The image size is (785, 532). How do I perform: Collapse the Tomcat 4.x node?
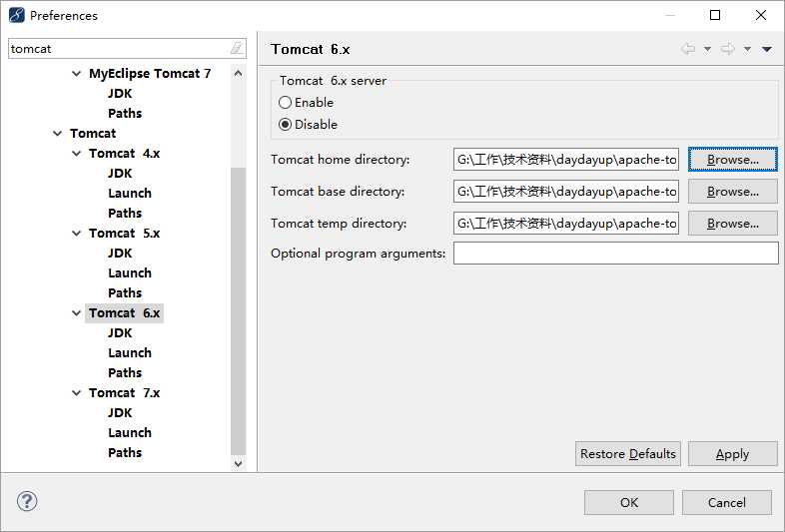click(x=76, y=153)
